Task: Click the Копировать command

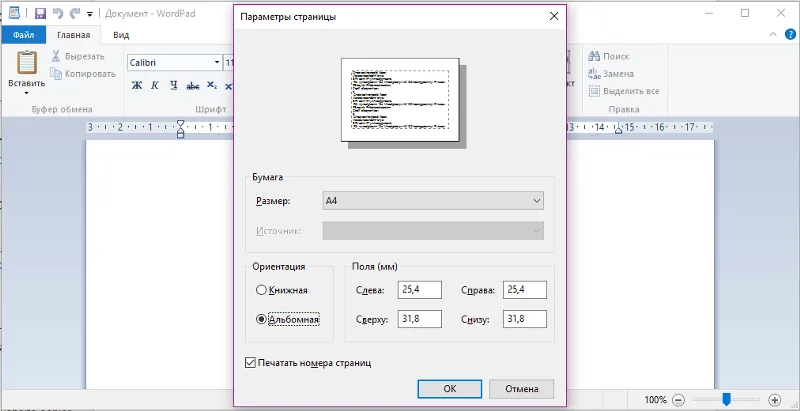Action: pos(83,74)
